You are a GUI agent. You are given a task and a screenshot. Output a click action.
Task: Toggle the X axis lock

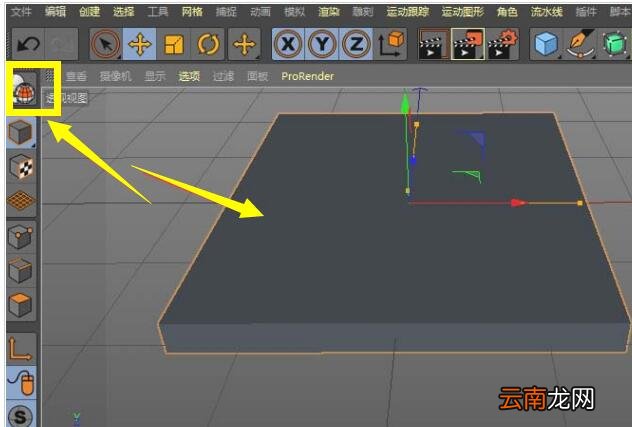click(288, 44)
